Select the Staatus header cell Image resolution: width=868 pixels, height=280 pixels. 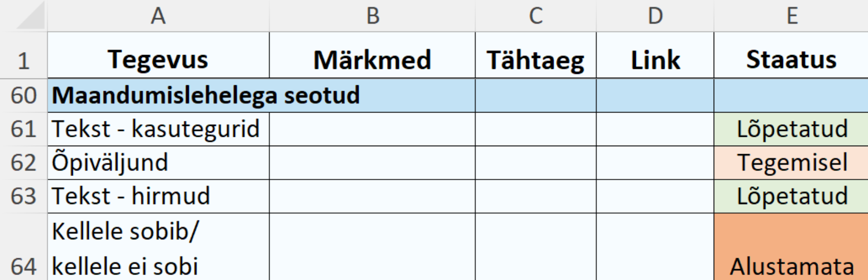(x=792, y=59)
